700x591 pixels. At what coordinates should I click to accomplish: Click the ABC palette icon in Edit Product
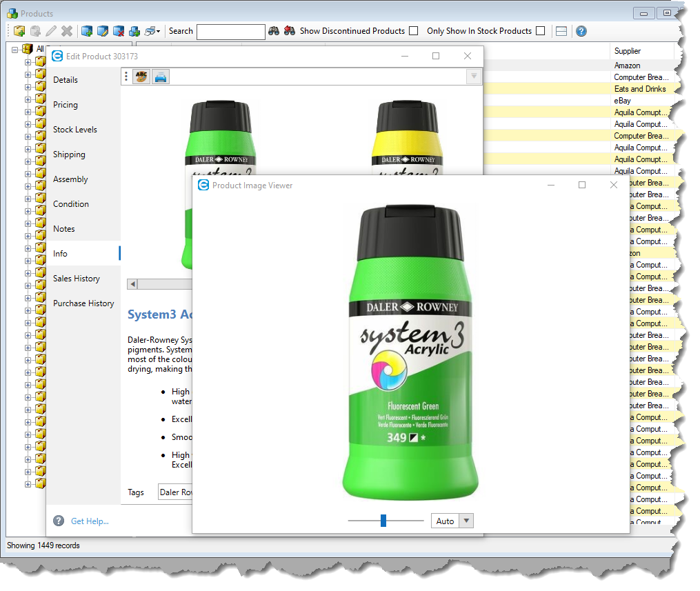(x=141, y=77)
